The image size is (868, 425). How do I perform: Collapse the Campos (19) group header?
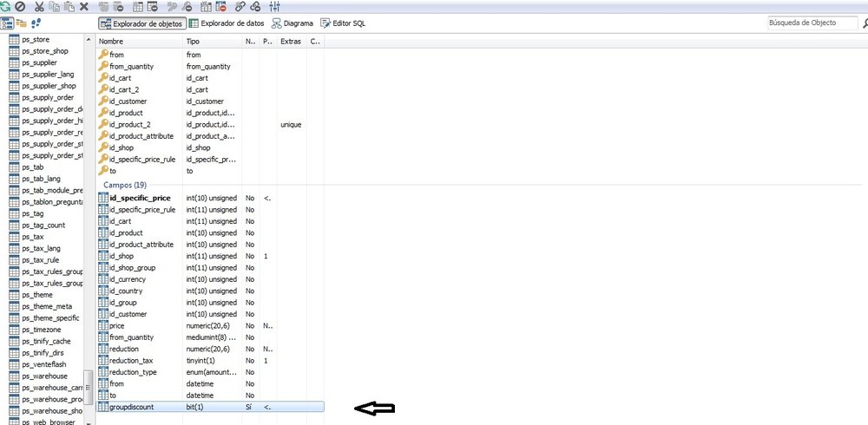pyautogui.click(x=125, y=186)
